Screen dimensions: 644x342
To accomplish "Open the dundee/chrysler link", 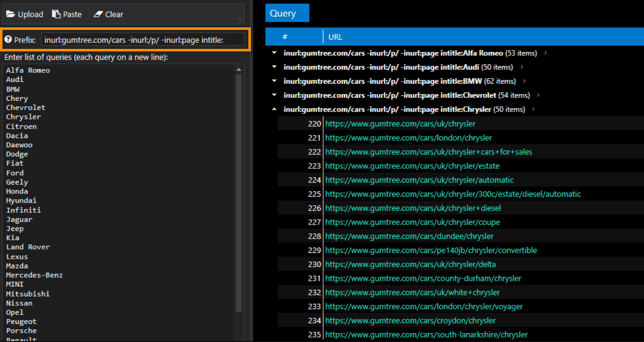I will [x=409, y=236].
